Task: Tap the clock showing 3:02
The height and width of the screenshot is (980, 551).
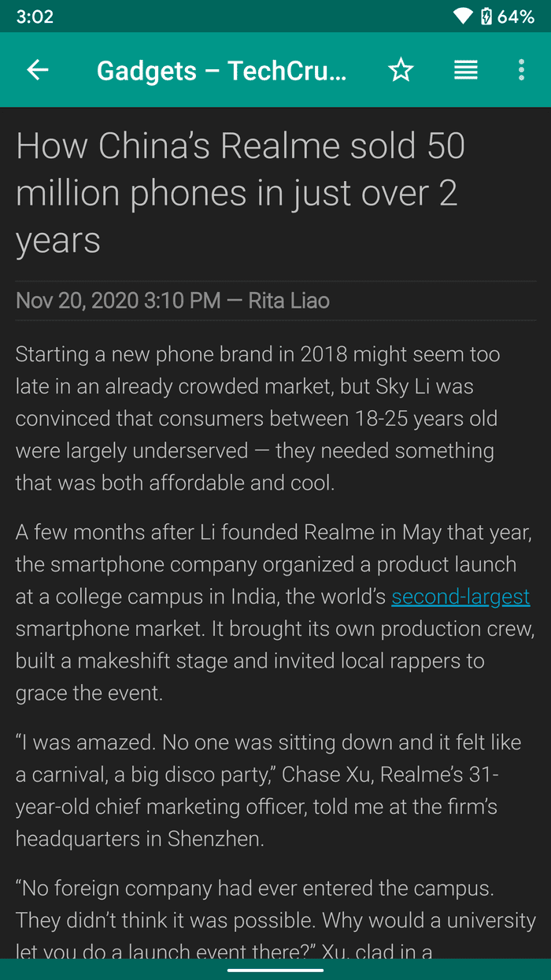Action: [x=35, y=17]
